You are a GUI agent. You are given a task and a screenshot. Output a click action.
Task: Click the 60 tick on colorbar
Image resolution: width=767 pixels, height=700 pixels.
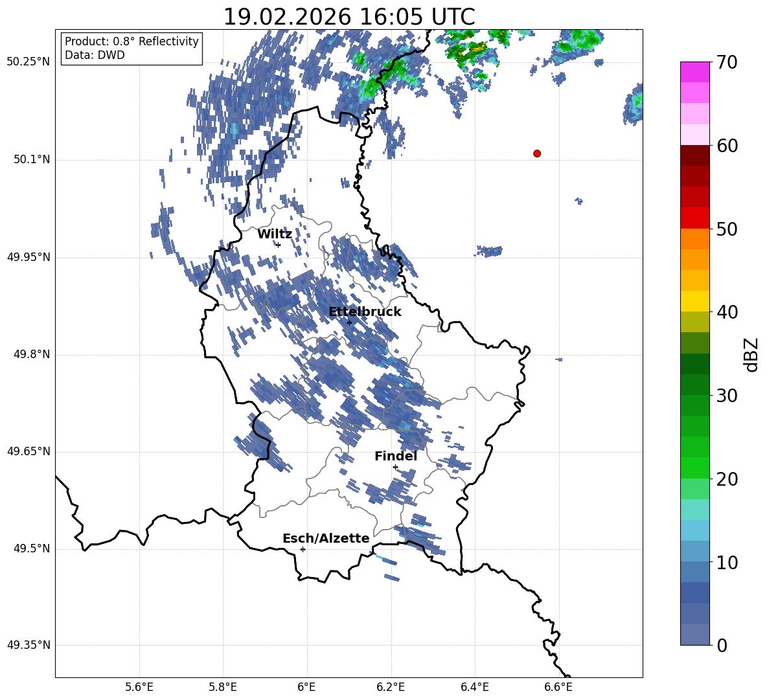[x=727, y=146]
